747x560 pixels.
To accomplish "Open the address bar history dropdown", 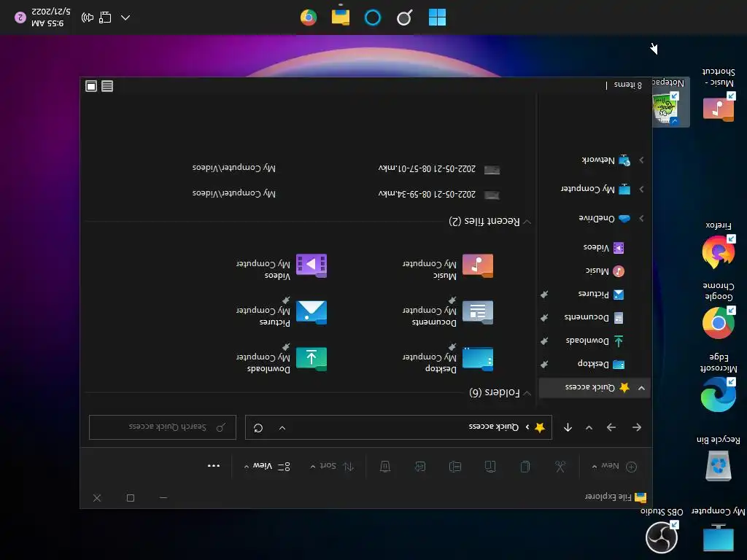I will tap(282, 427).
